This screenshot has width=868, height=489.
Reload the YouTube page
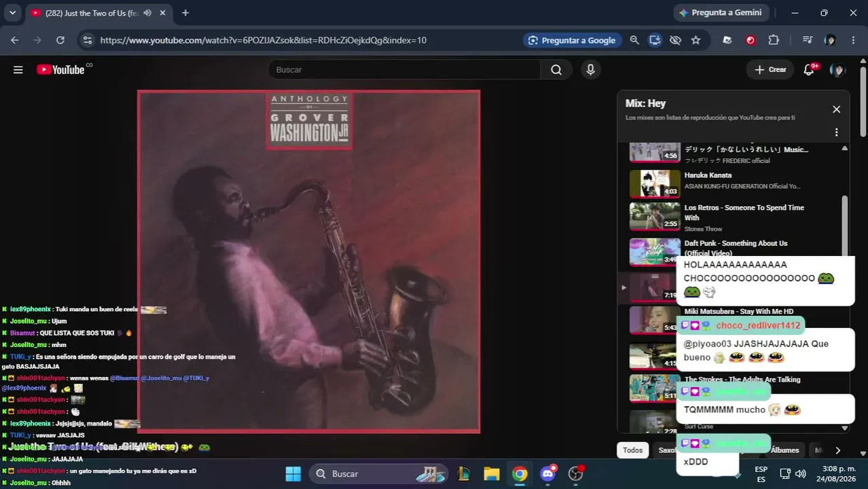tap(60, 40)
